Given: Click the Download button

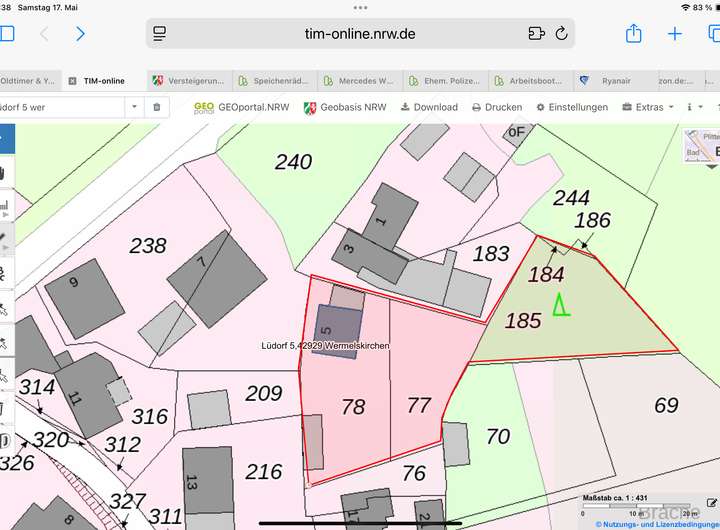Looking at the screenshot, I should pyautogui.click(x=429, y=107).
